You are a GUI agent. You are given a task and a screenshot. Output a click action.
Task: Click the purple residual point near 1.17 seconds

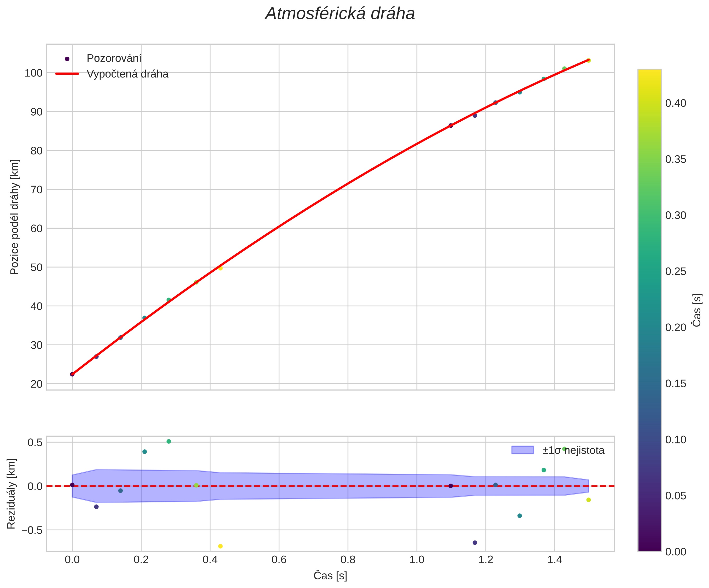[475, 542]
